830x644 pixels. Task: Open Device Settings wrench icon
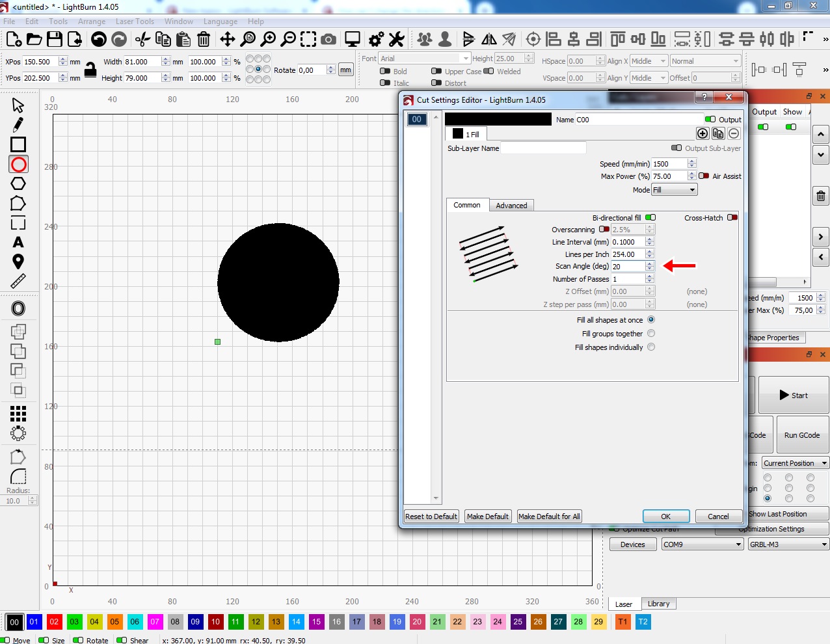coord(397,40)
